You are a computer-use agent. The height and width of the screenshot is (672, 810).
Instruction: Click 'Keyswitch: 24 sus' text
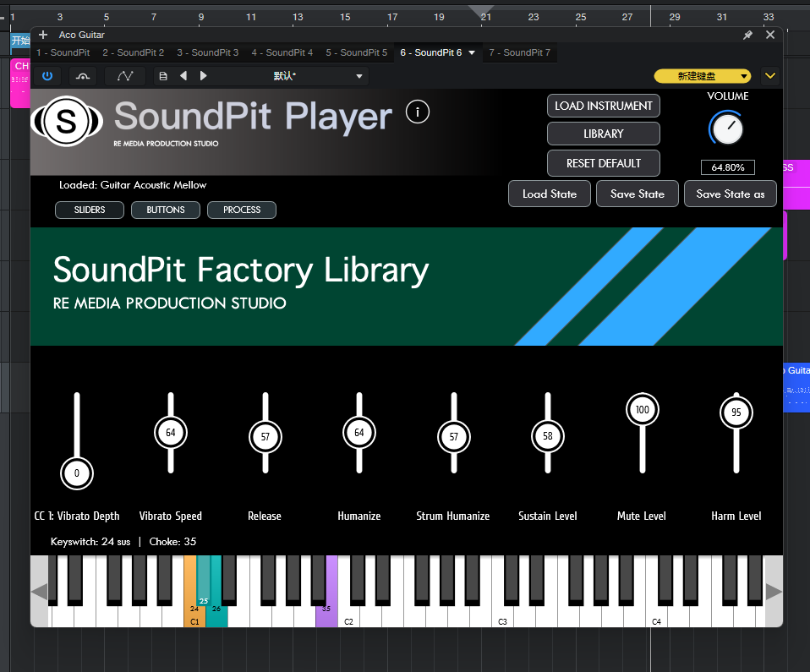pos(90,542)
